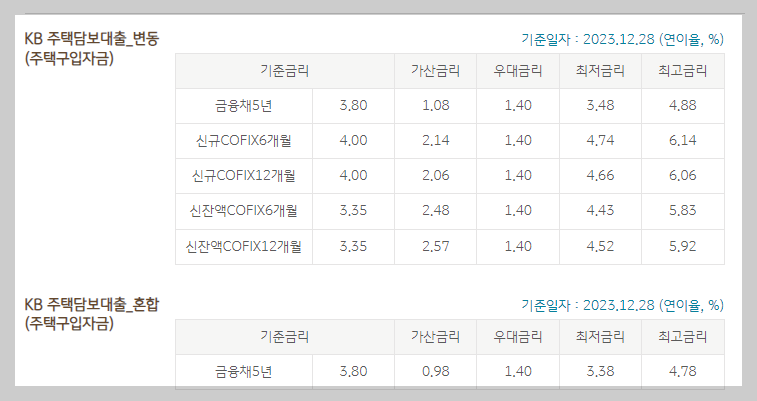This screenshot has height=401, width=757.
Task: Click the 가산금리 header in the 변동 table
Action: click(x=435, y=71)
